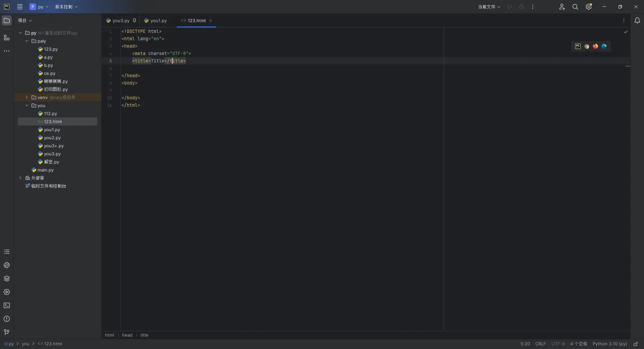The height and width of the screenshot is (349, 644).
Task: Open the Terminal tool window
Action: (7, 305)
